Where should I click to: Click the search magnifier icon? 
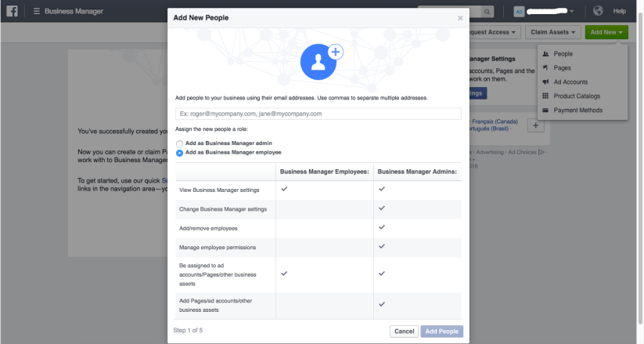487,11
